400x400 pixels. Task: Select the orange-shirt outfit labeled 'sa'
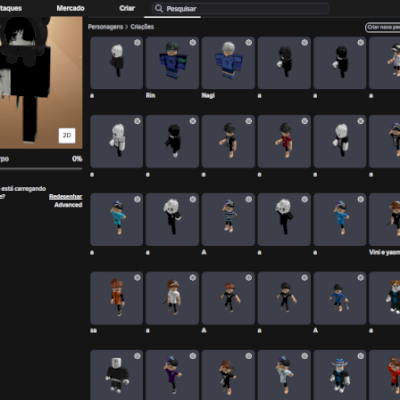pyautogui.click(x=117, y=298)
